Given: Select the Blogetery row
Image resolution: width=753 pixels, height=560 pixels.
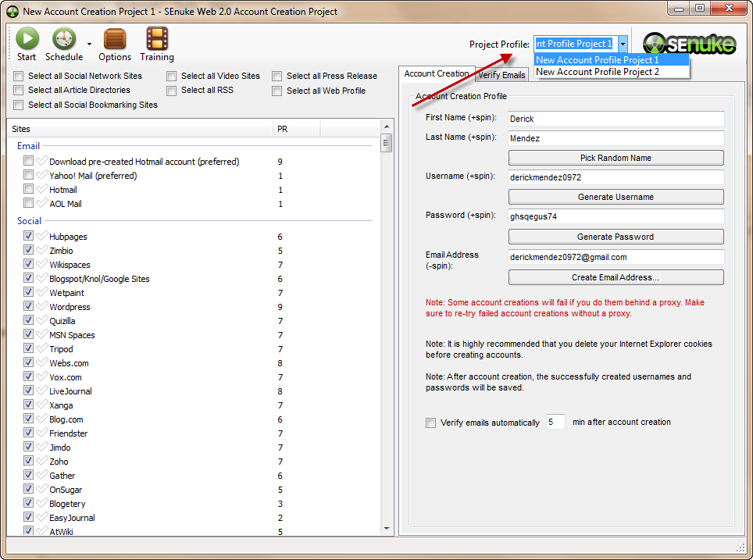Looking at the screenshot, I should point(192,503).
